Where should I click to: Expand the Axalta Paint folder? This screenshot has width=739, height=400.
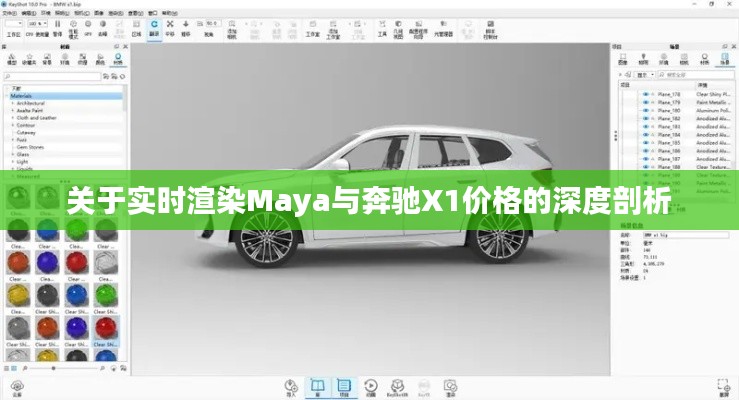coord(13,110)
